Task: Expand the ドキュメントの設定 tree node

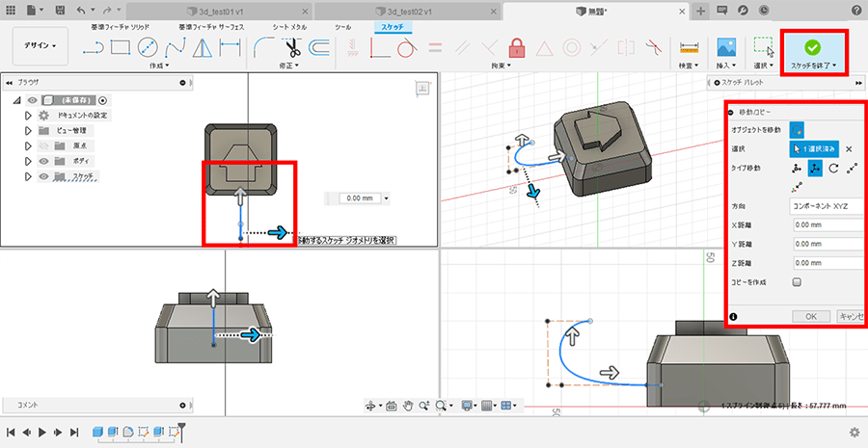Action: pos(28,115)
